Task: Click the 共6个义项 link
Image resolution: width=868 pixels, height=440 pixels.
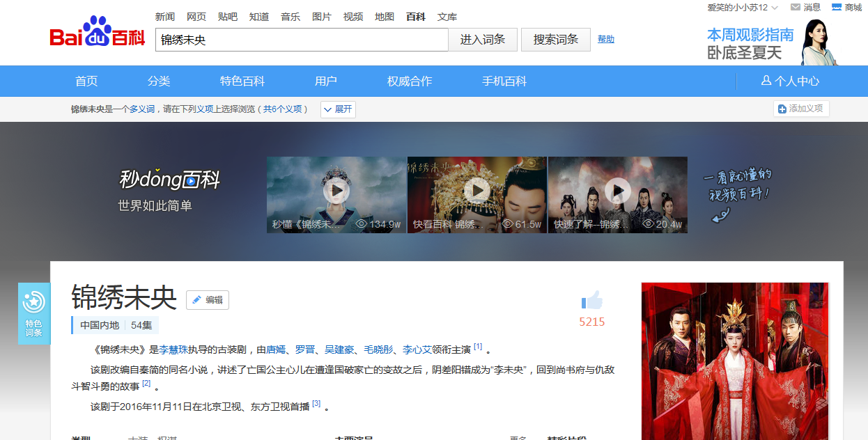Action: pos(282,109)
